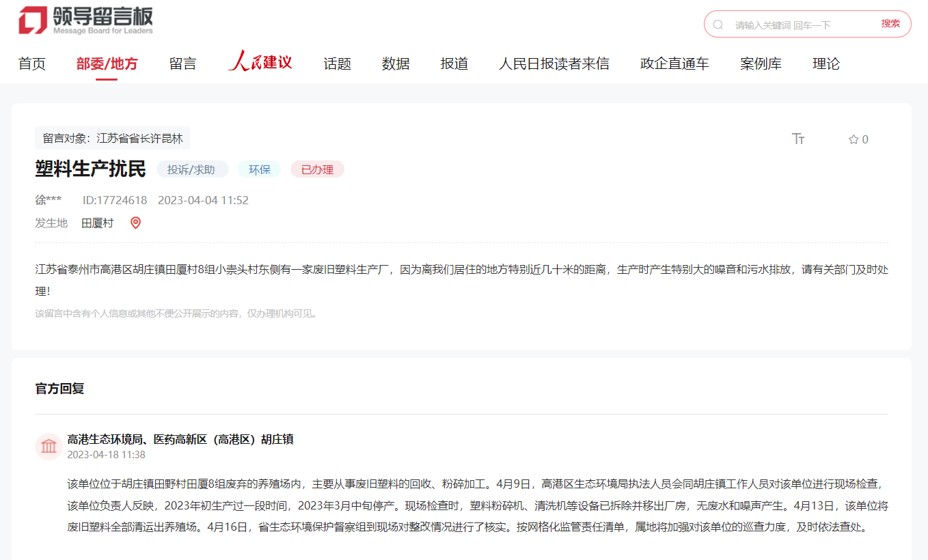Click the 留言对象 label tag
The image size is (928, 560).
112,138
